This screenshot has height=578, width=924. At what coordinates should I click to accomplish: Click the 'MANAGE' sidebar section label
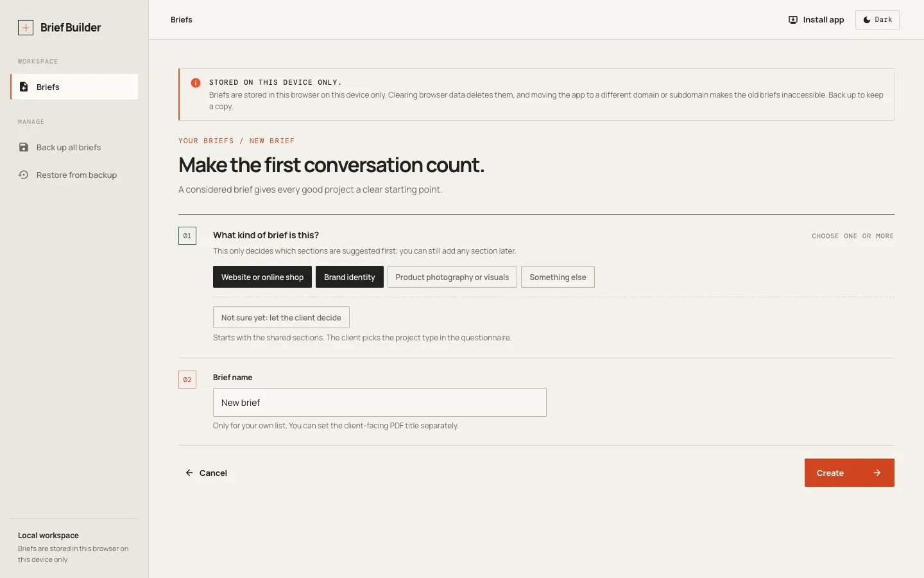coord(31,122)
